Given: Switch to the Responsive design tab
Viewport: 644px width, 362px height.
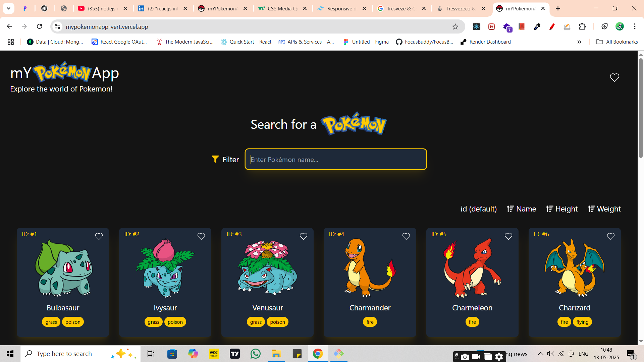Looking at the screenshot, I should (x=341, y=8).
